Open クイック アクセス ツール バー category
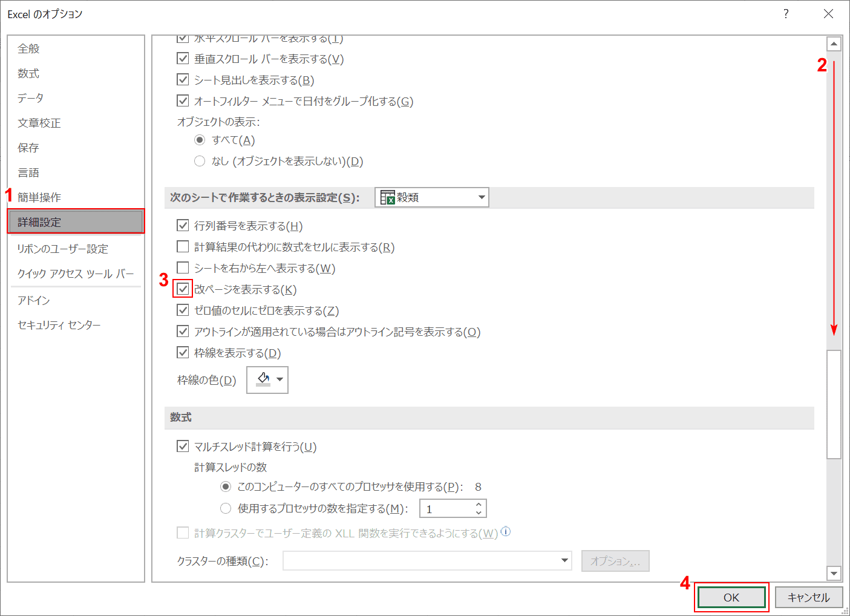The width and height of the screenshot is (850, 616). (76, 274)
